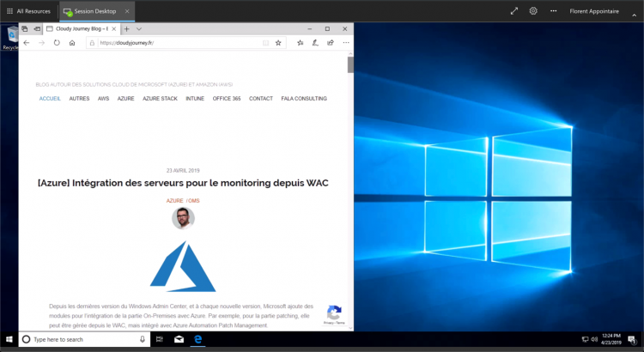Open the Florent Appointaire user menu
Viewport: 644px width, 352px height.
tap(594, 11)
